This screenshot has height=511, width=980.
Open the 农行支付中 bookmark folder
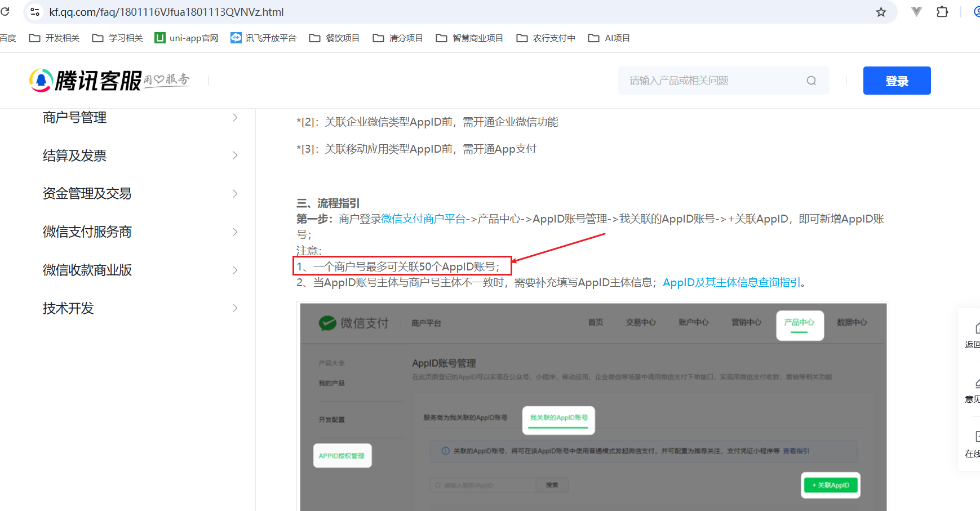(546, 38)
